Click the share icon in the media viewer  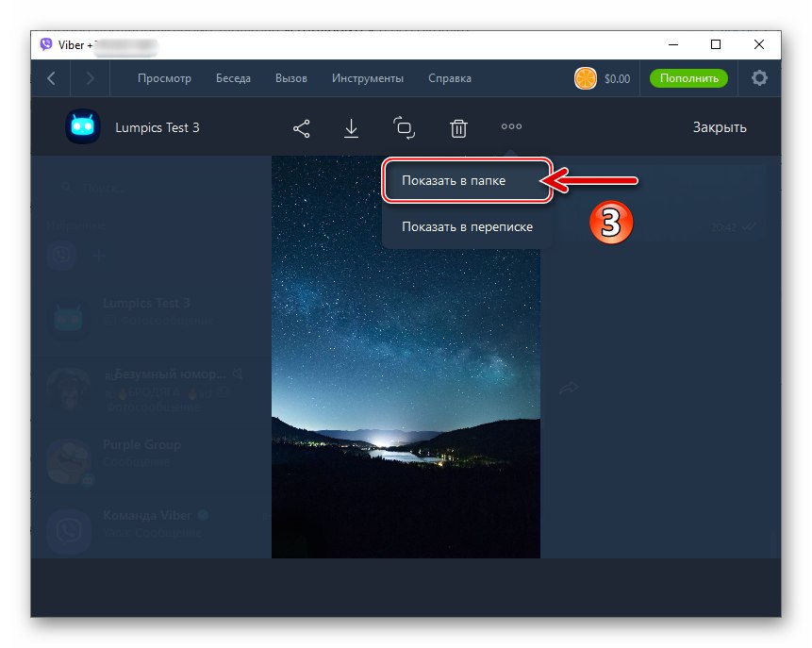pos(302,128)
